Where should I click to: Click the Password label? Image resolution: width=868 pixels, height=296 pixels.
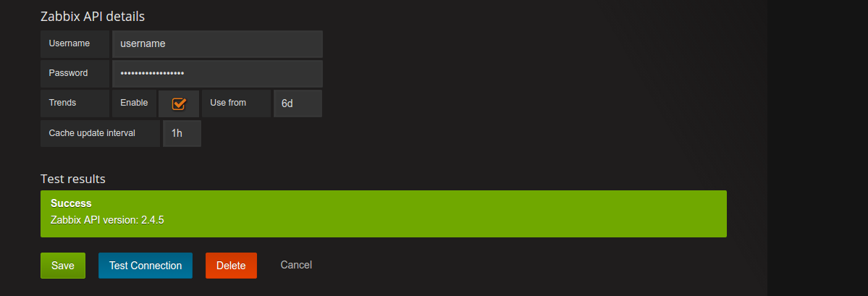point(69,73)
